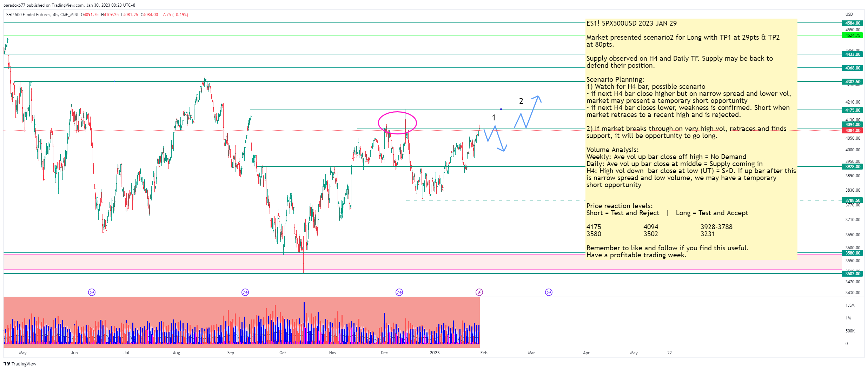Click the TradingView logo at bottom left
The image size is (868, 370).
(20, 364)
